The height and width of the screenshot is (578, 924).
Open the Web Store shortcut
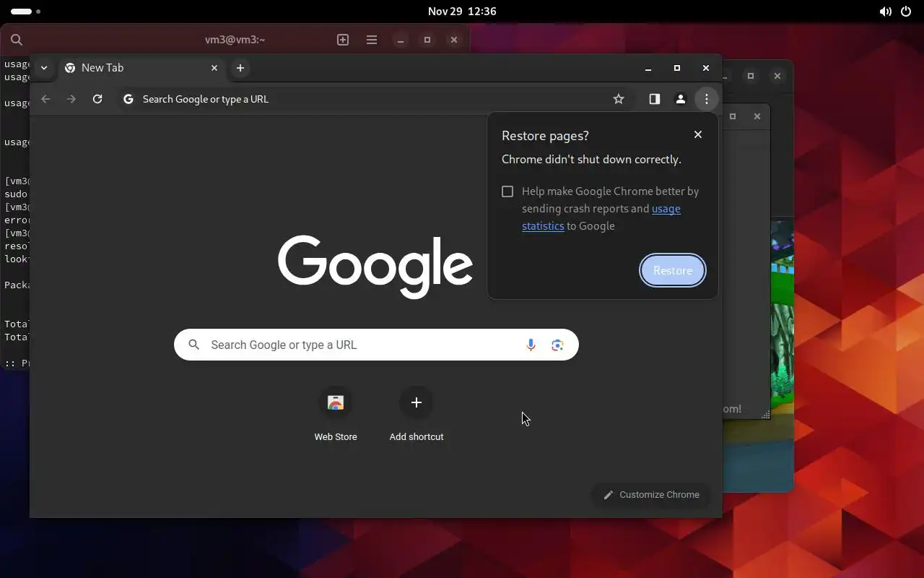coord(336,415)
